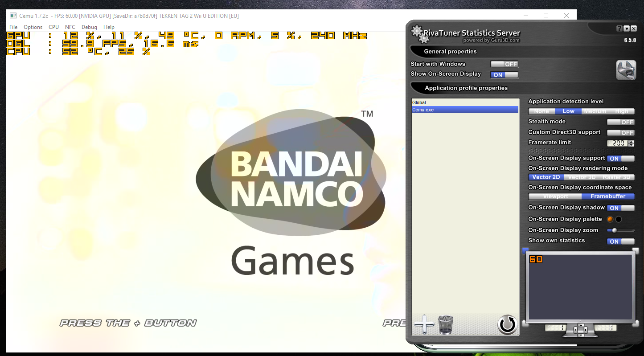644x356 pixels.
Task: Set application detection level to Medium
Action: point(595,111)
